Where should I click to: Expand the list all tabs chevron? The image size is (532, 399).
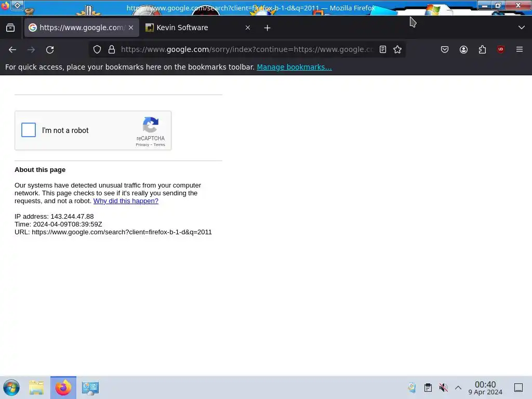(522, 28)
